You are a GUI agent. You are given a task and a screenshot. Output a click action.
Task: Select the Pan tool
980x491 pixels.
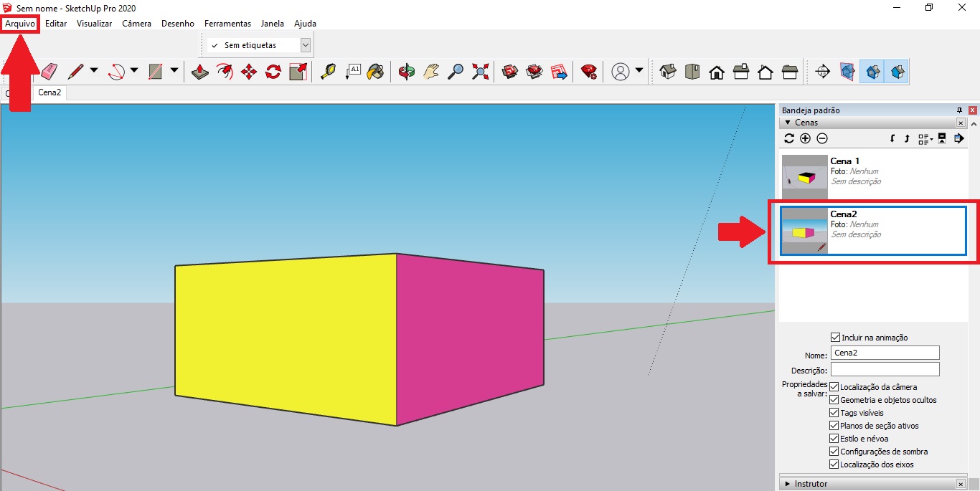[x=430, y=72]
